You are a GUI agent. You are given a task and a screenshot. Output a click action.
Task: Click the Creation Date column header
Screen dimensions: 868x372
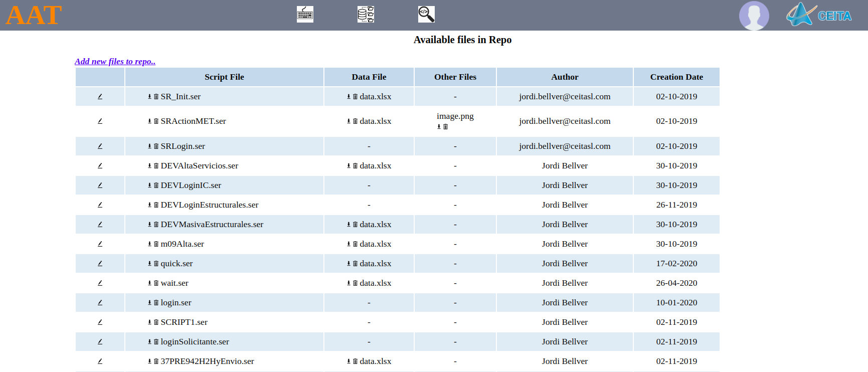pos(676,77)
